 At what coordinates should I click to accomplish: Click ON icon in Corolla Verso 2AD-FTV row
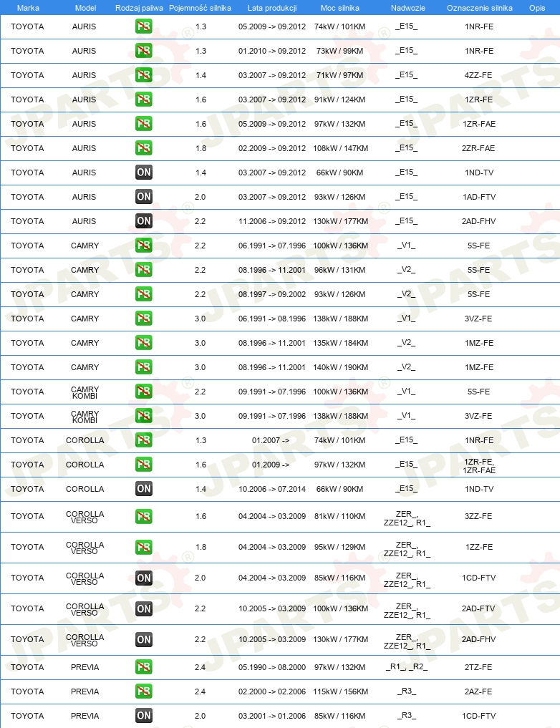coord(143,608)
